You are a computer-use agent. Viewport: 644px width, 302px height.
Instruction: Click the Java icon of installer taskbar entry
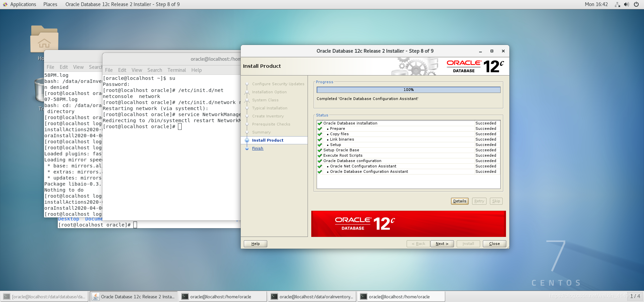tap(96, 297)
